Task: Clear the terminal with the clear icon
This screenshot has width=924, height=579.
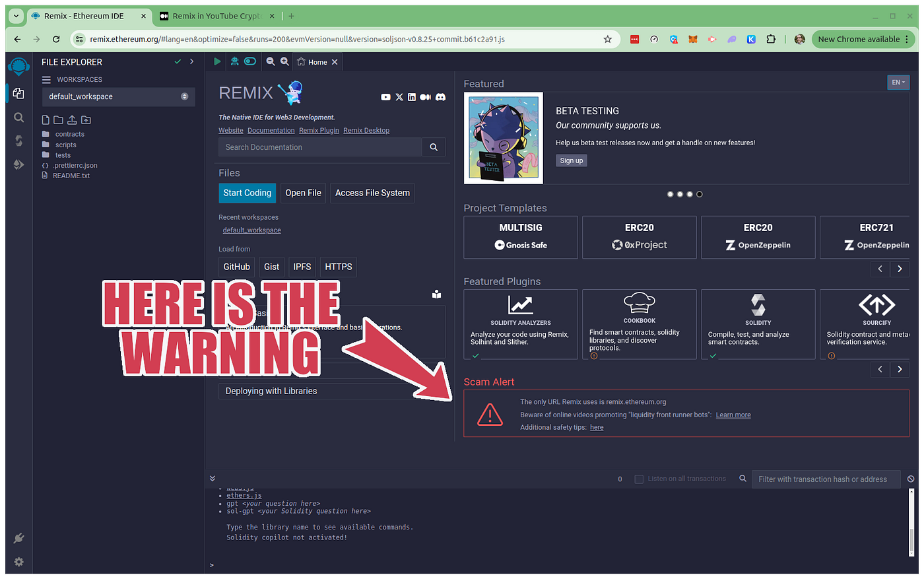Action: coord(911,479)
